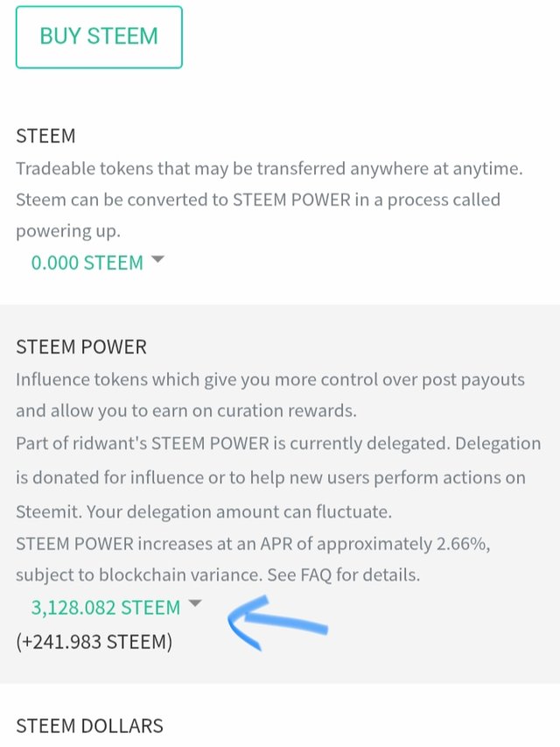Click the 'Influence tokens' description line
The image size is (560, 747).
269,379
